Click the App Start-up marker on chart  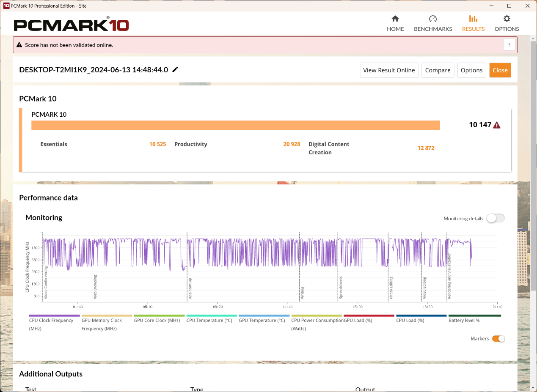pos(190,288)
